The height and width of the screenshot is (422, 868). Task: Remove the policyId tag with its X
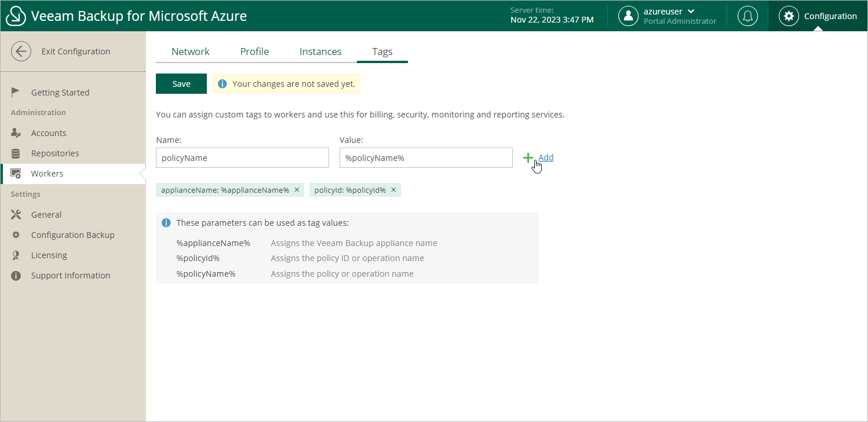pyautogui.click(x=393, y=190)
